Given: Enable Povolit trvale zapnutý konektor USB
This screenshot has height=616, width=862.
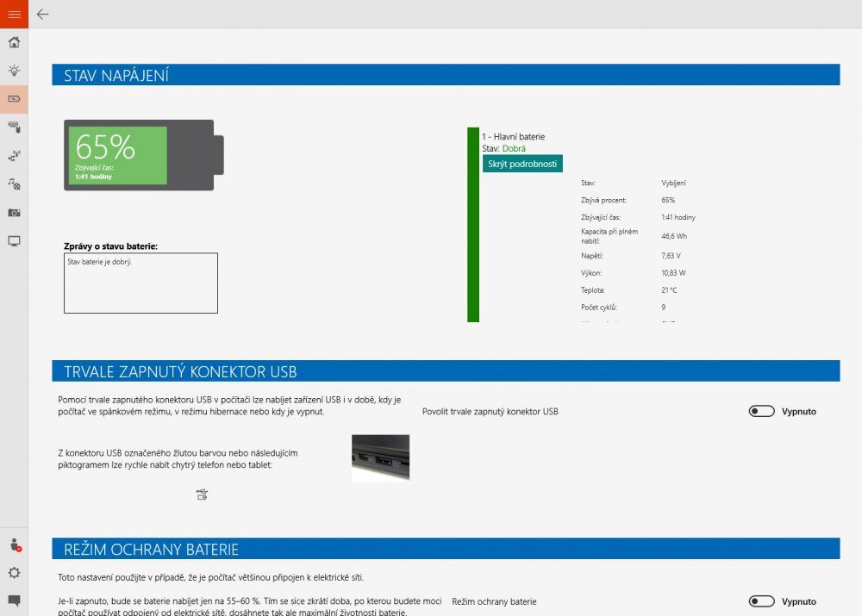Looking at the screenshot, I should pos(761,411).
